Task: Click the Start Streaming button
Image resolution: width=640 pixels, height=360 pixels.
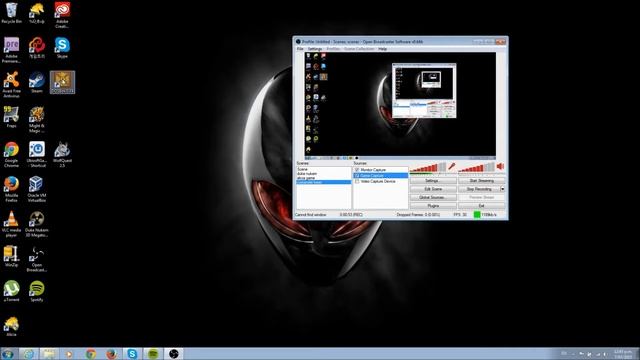Action: point(481,180)
